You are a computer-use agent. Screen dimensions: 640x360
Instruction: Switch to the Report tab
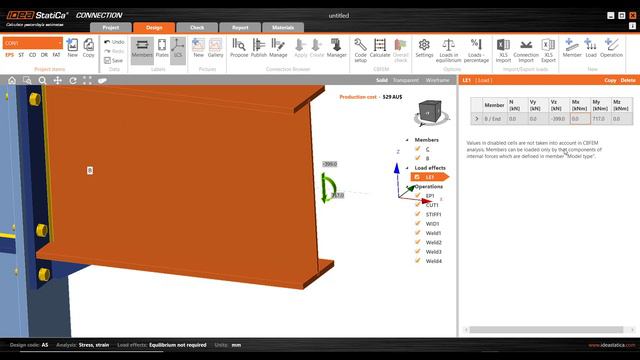(x=240, y=28)
